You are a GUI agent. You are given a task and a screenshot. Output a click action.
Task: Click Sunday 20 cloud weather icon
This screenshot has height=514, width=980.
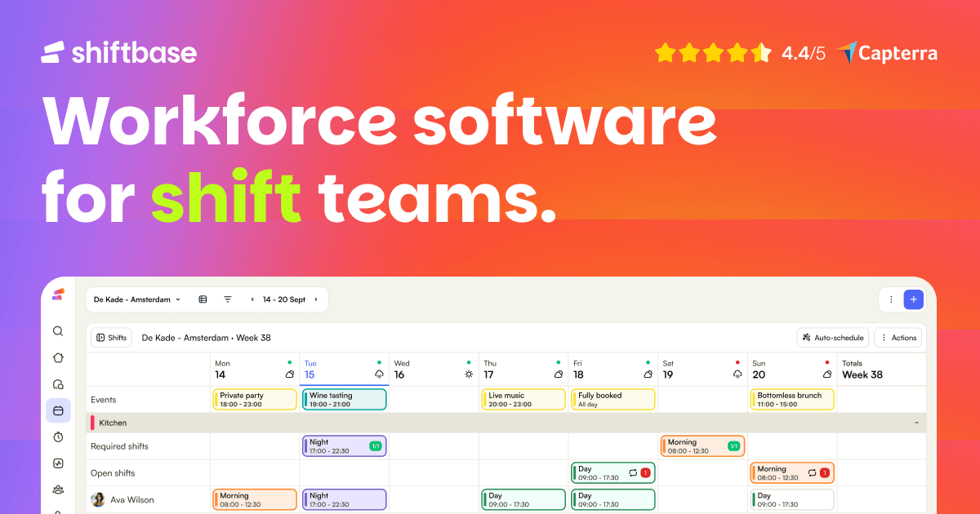827,374
